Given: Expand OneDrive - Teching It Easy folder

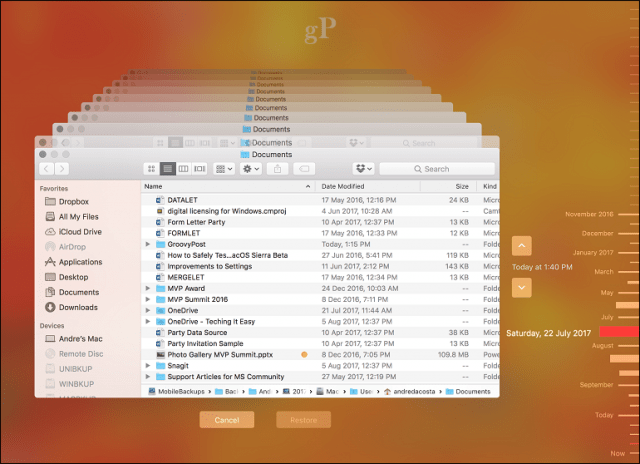Looking at the screenshot, I should [x=148, y=321].
